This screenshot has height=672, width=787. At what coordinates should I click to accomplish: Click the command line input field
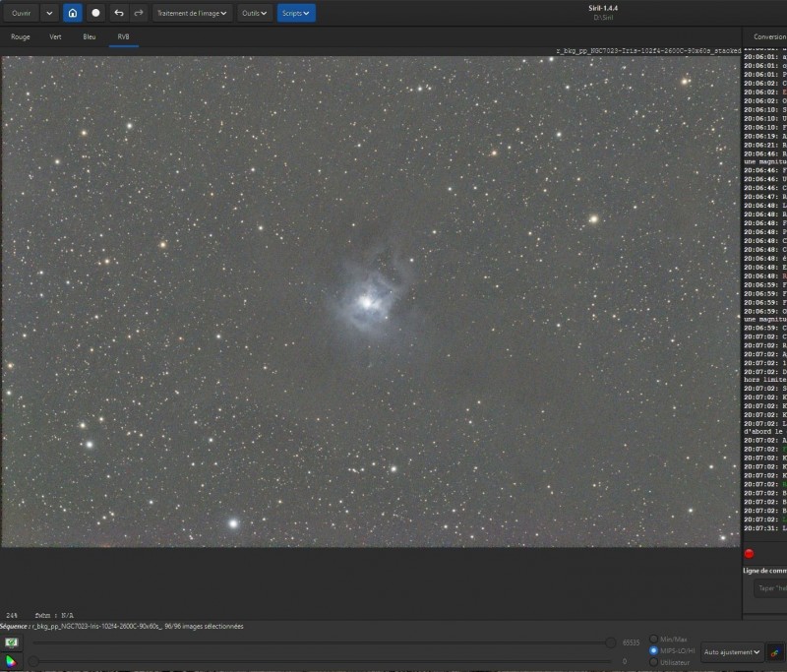pyautogui.click(x=770, y=588)
